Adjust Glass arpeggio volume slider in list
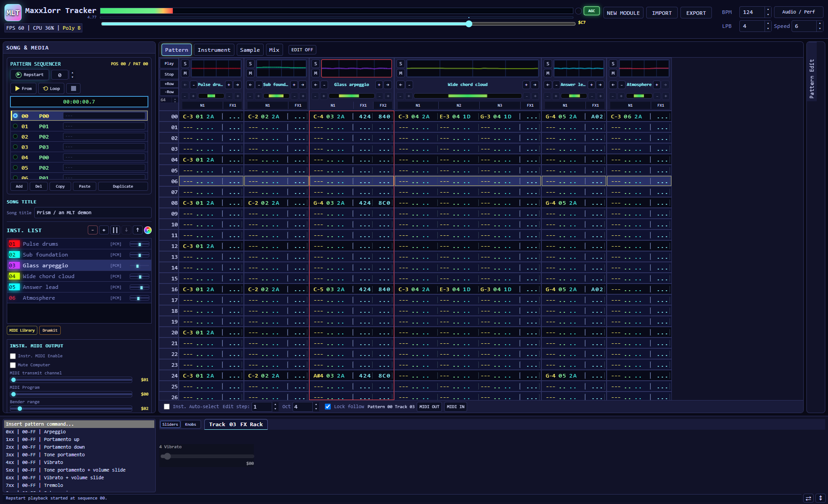Screen dimensions: 828x504 [x=139, y=266]
